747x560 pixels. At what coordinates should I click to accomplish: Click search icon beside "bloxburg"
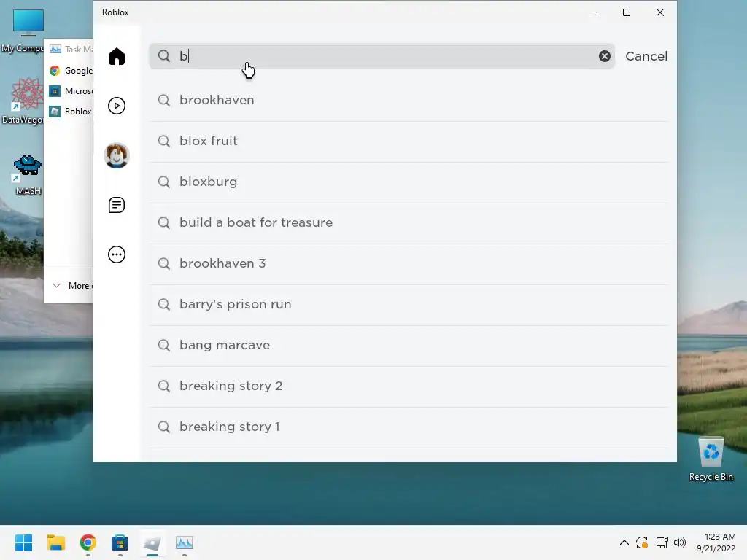[164, 182]
